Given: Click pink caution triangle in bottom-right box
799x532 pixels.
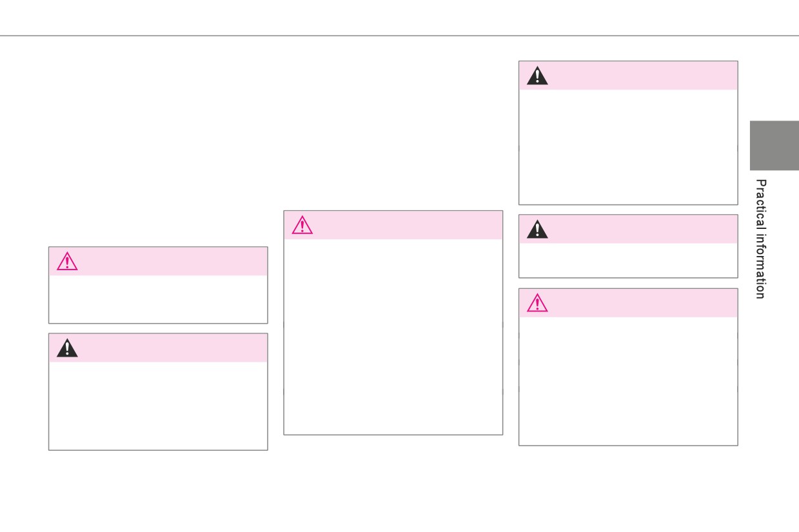Looking at the screenshot, I should click(x=537, y=303).
